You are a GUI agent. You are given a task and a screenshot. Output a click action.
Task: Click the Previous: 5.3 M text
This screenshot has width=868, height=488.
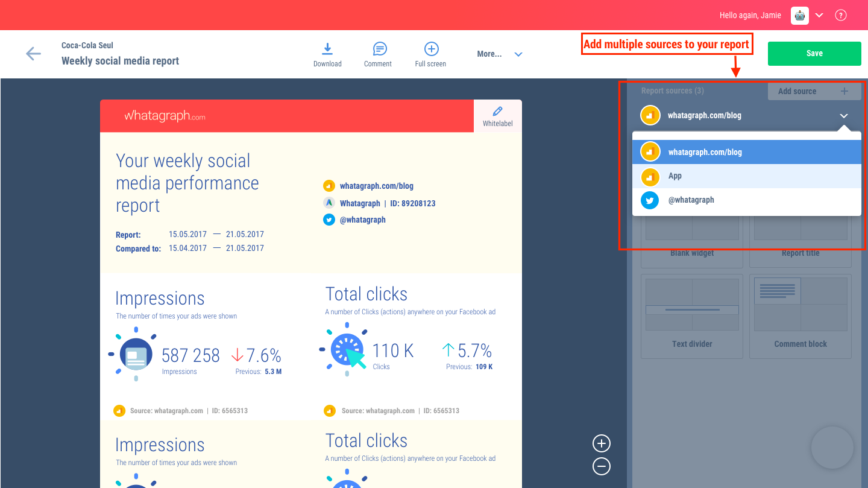click(x=259, y=372)
